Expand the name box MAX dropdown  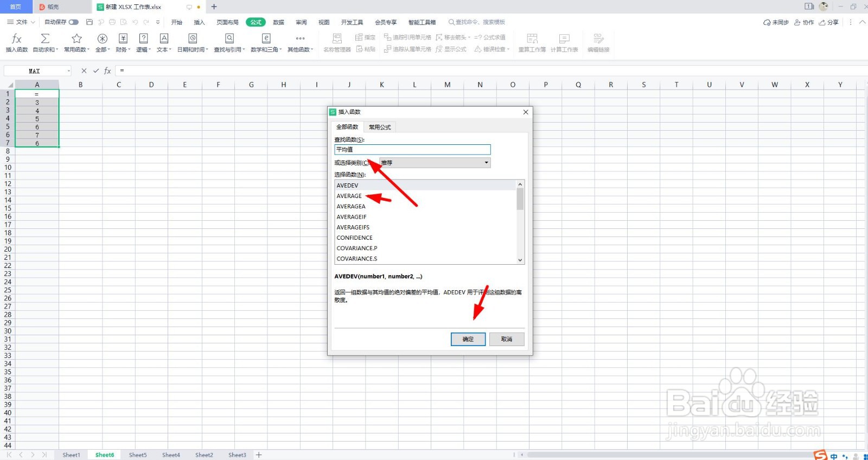[x=69, y=71]
